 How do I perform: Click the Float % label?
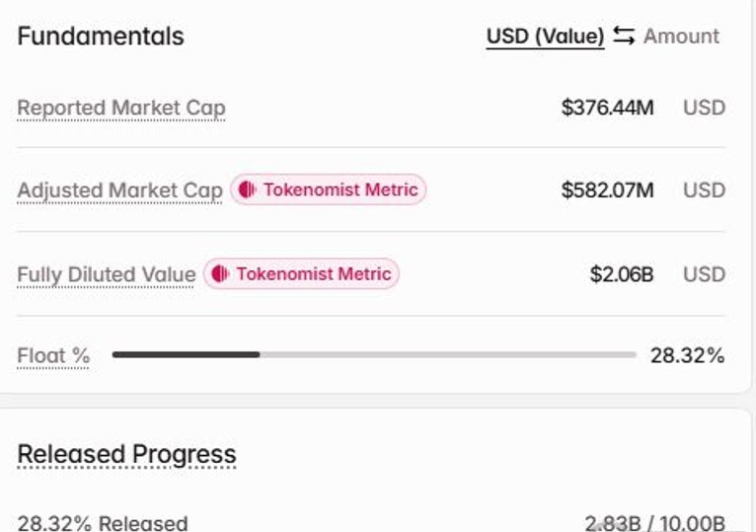pyautogui.click(x=53, y=356)
